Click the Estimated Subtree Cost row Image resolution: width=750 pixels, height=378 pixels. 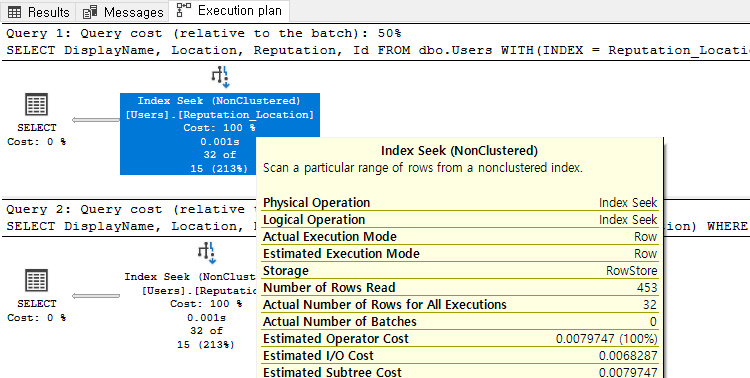pyautogui.click(x=460, y=372)
